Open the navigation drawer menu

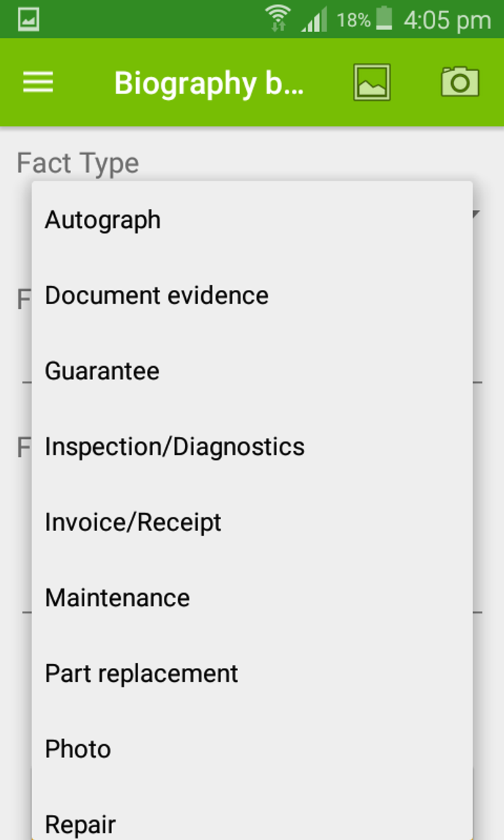click(x=37, y=83)
